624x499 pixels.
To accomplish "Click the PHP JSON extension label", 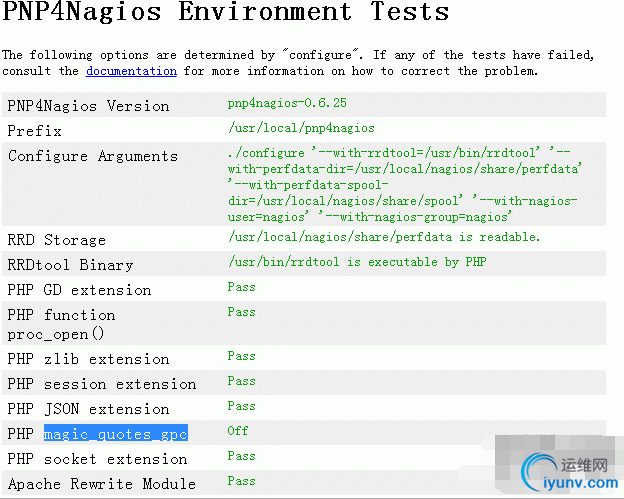I will click(x=88, y=409).
